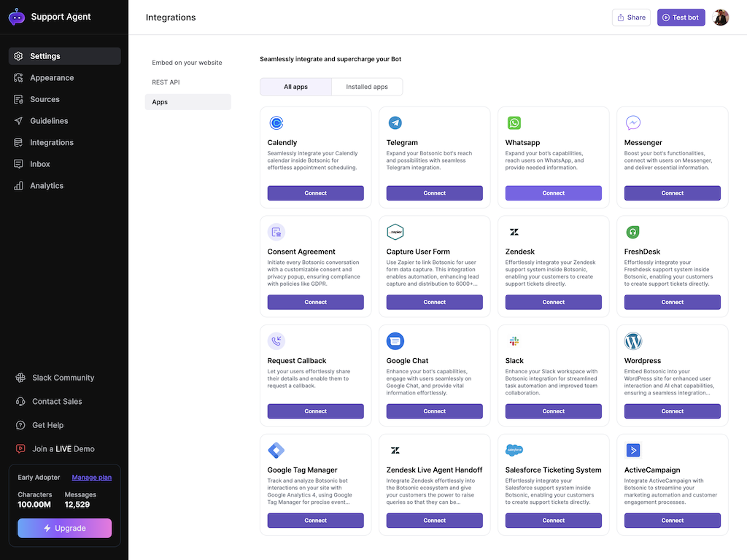Click the Calendly app icon
Screen dimensions: 747x560
point(276,123)
